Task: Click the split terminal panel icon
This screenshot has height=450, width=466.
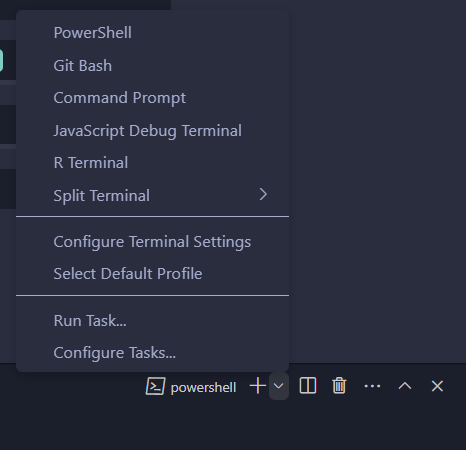Action: click(308, 386)
